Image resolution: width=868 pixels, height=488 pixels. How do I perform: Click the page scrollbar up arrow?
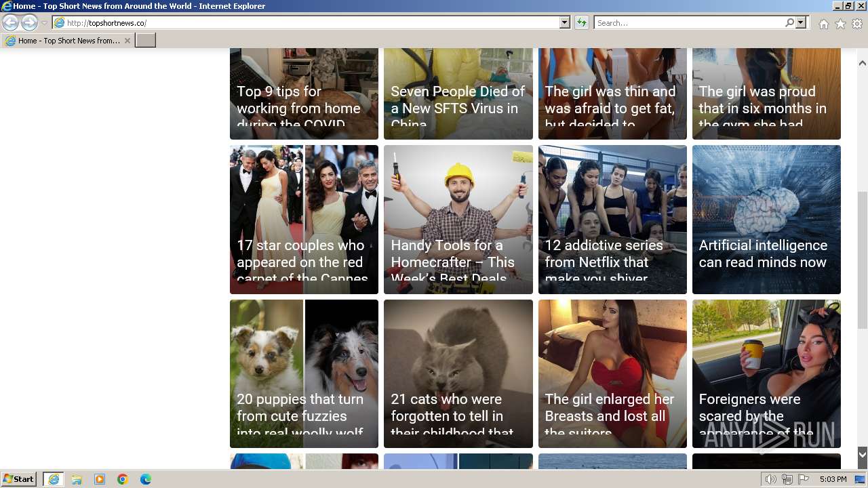click(x=863, y=63)
